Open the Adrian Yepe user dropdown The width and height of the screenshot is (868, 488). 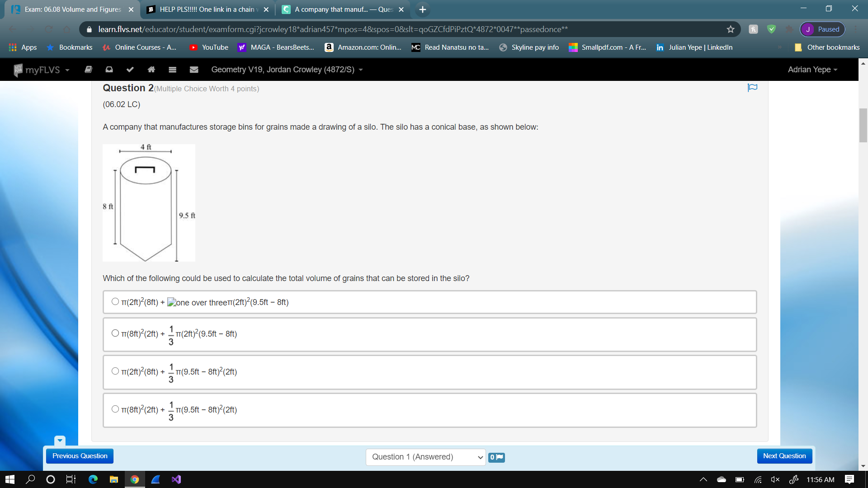pos(812,70)
